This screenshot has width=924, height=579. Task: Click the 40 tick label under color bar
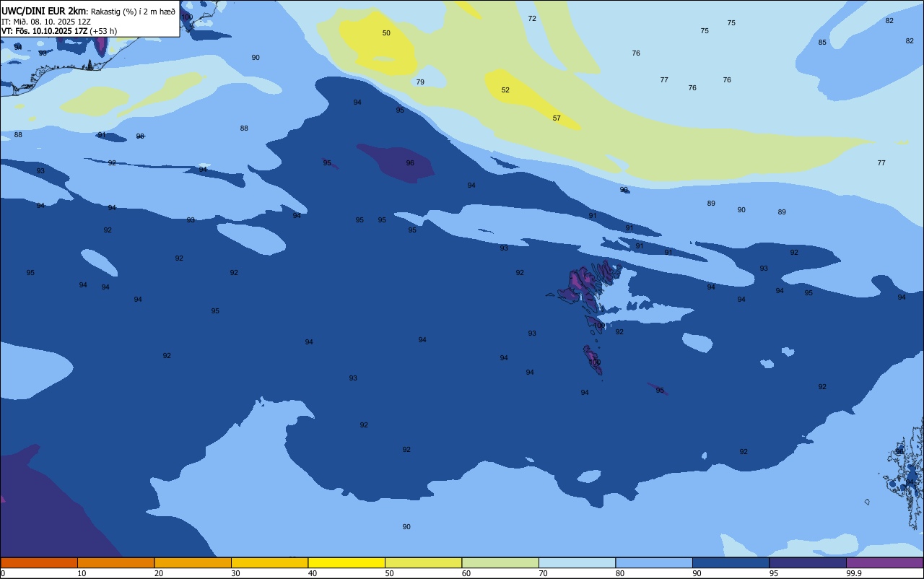313,573
